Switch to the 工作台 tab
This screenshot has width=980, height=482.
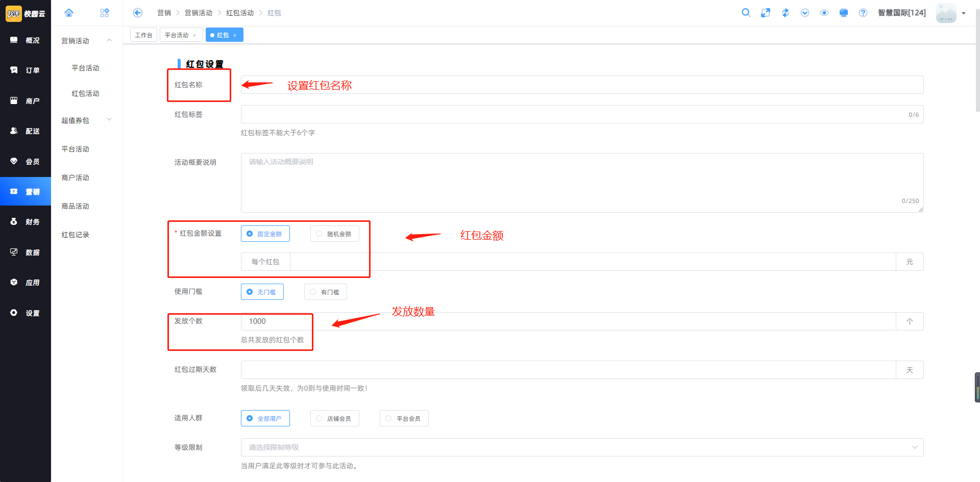pyautogui.click(x=143, y=35)
